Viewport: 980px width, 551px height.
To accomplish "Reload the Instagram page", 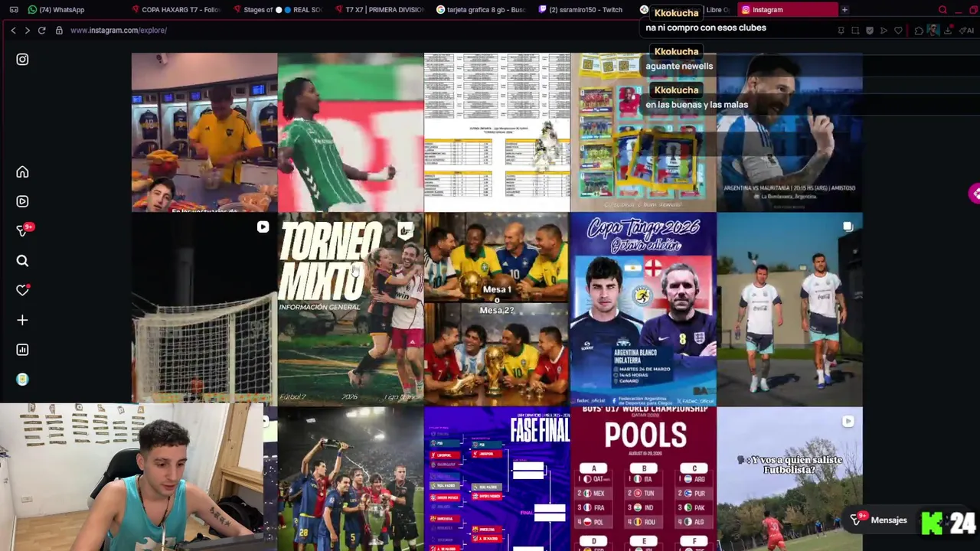I will pos(41,31).
